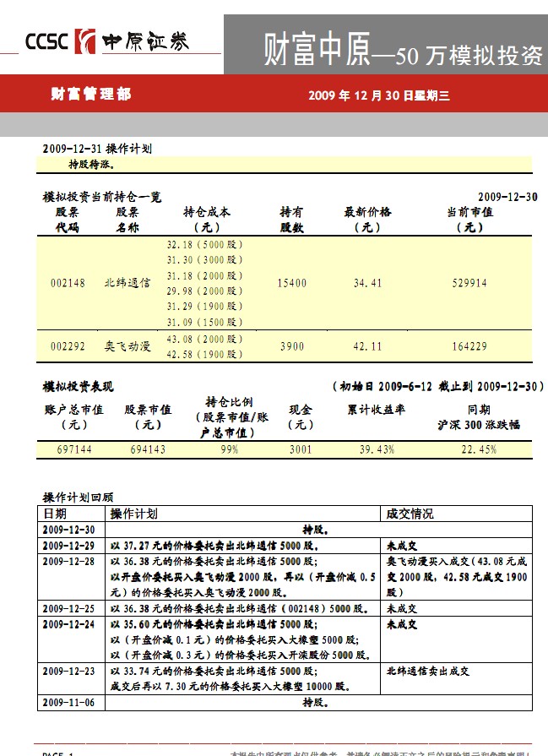Click the 成交情况 column header
The width and height of the screenshot is (548, 756).
pos(410,514)
